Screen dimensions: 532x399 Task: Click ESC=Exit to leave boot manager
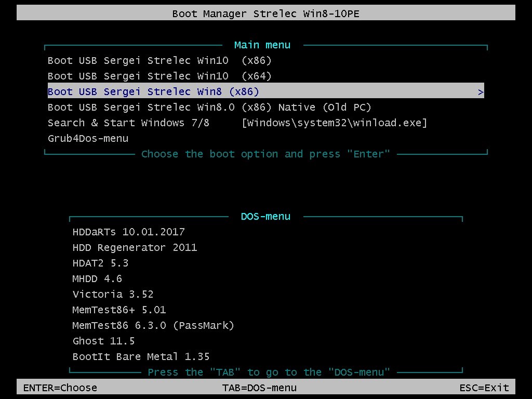tap(484, 388)
